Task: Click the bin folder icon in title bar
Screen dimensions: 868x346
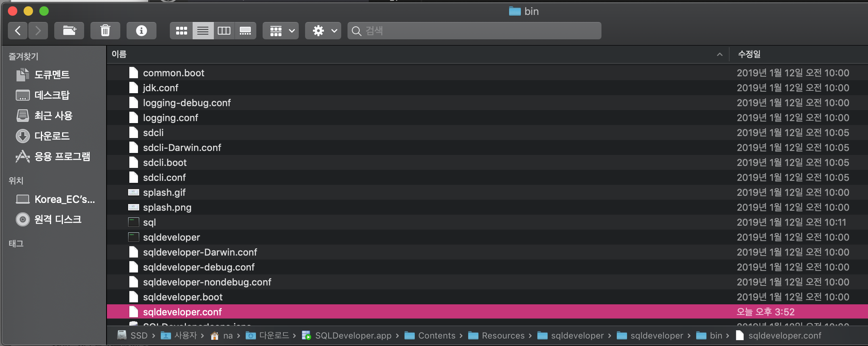Action: (515, 11)
